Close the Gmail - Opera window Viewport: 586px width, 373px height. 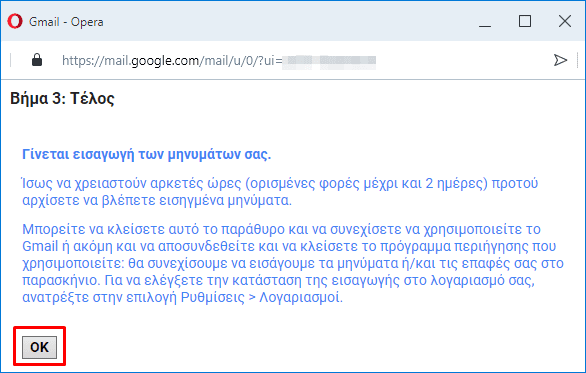pyautogui.click(x=565, y=22)
